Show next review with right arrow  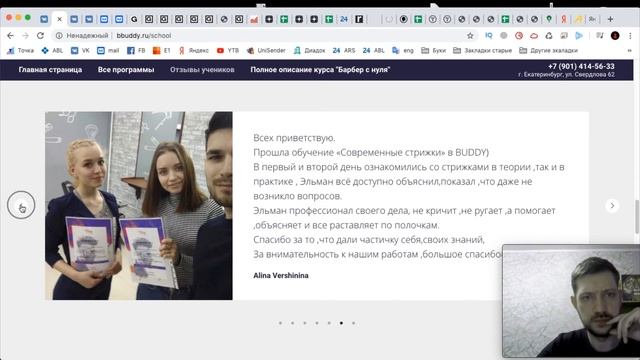(612, 206)
